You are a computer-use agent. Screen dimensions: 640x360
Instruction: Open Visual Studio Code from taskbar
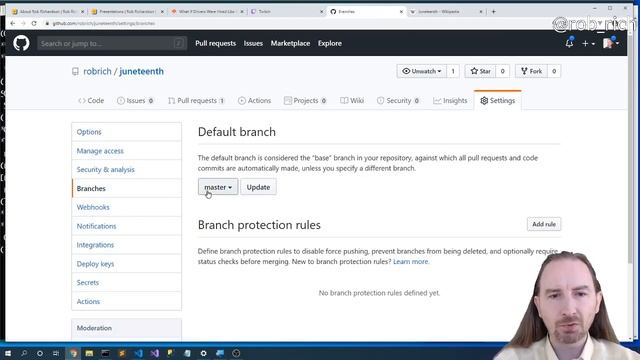138,353
